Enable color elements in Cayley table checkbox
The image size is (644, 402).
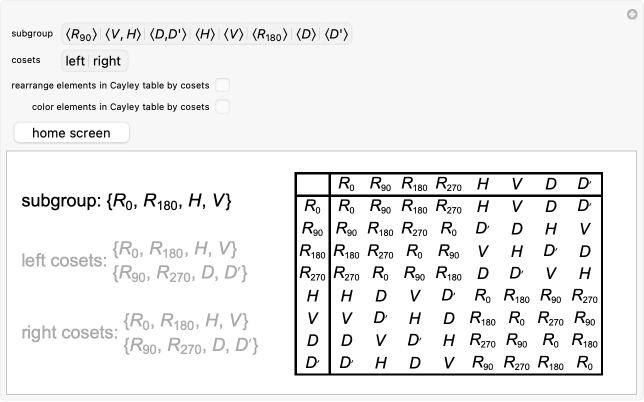tap(223, 106)
